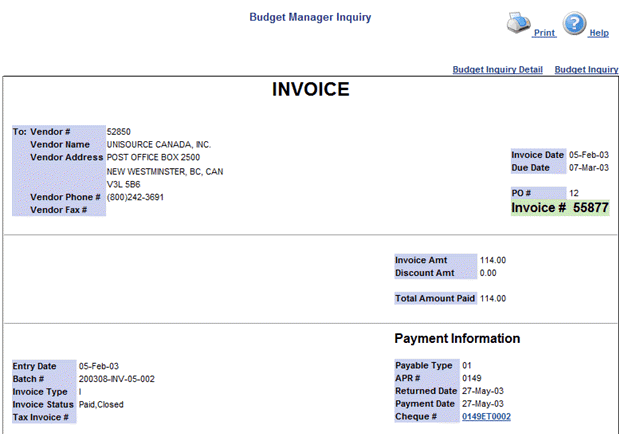Open the Print link

[544, 33]
